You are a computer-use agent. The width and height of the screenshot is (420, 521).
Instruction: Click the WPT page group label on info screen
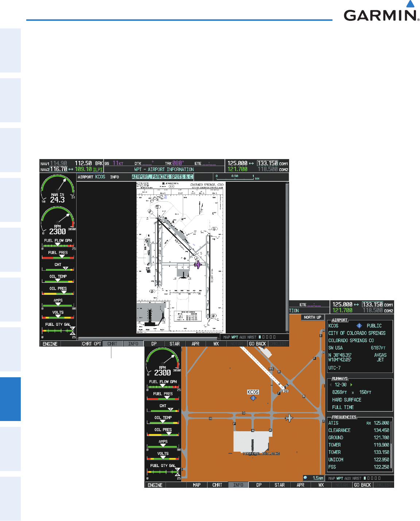point(340,478)
